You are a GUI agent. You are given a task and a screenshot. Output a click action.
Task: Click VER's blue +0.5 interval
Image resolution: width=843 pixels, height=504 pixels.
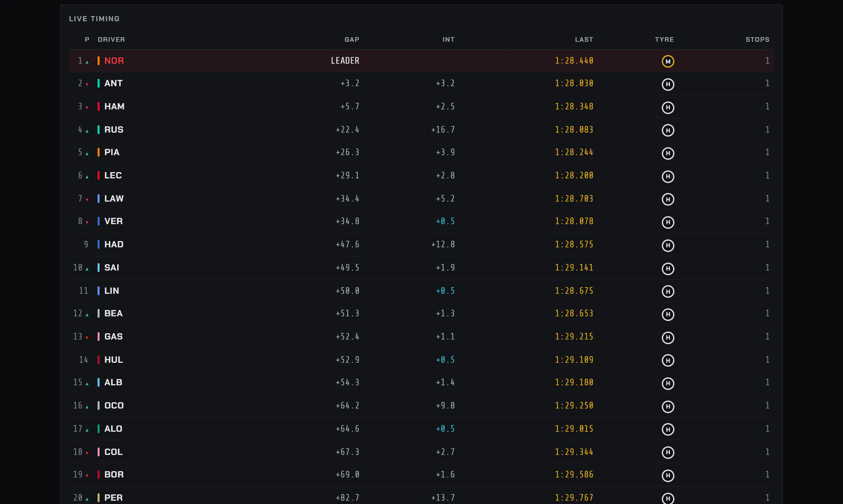pyautogui.click(x=445, y=221)
